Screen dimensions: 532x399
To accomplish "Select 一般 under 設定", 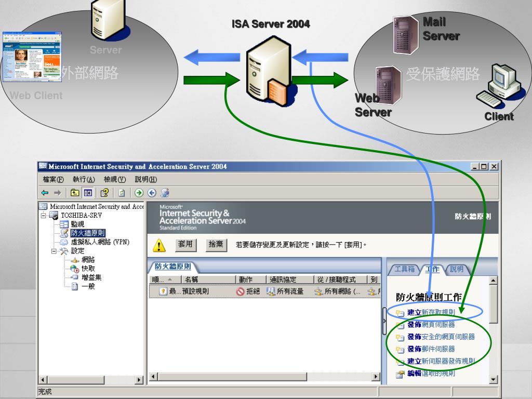I will tap(88, 286).
